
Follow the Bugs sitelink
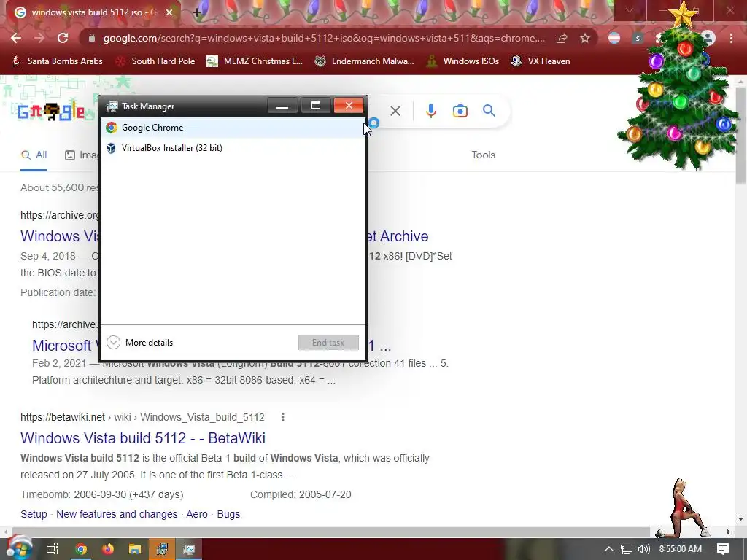(228, 514)
